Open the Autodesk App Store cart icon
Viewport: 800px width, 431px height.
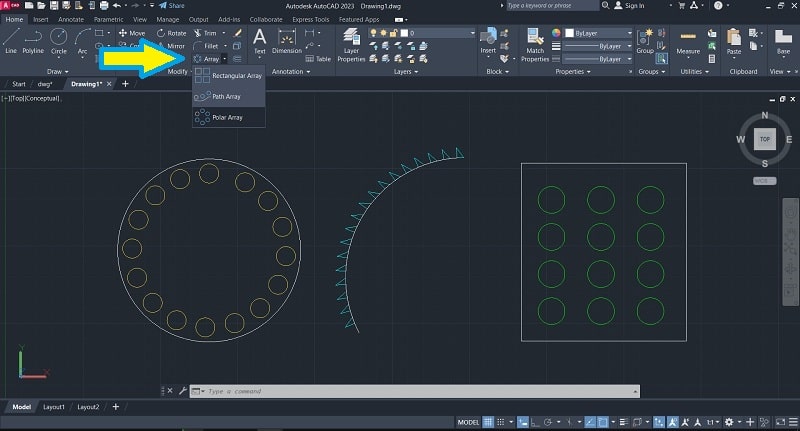682,6
